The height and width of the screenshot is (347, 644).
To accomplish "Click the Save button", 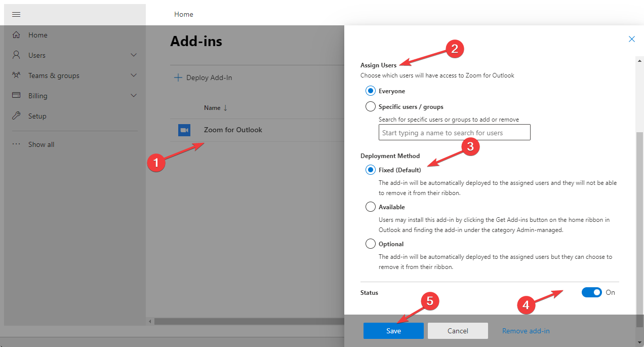I will pos(393,330).
